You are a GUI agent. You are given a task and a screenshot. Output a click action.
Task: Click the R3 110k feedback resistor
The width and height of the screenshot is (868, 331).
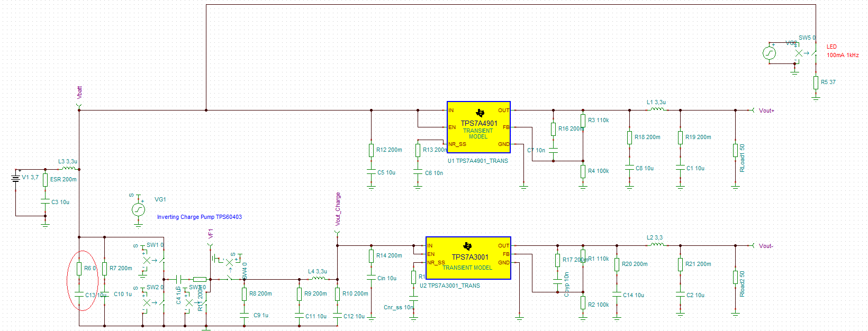click(x=583, y=121)
